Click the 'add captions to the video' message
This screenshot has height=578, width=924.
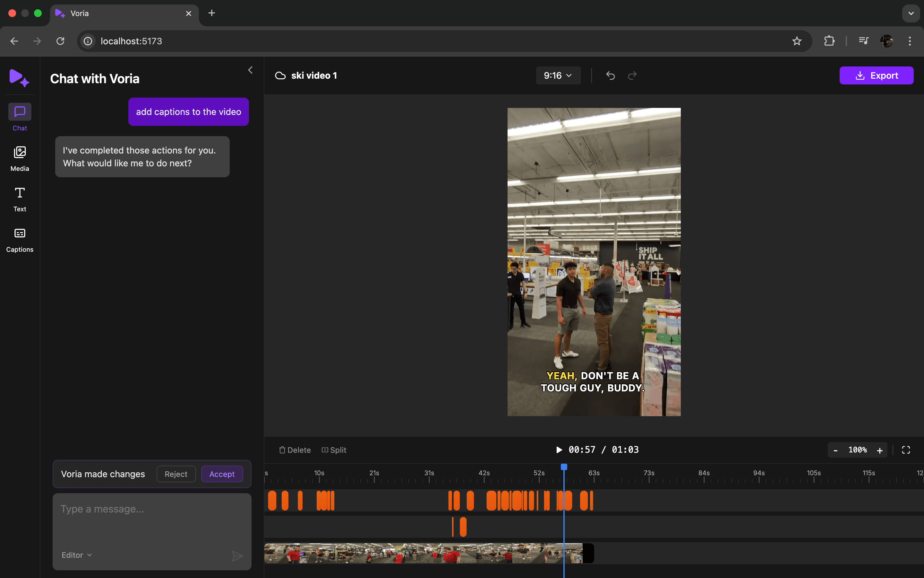[189, 112]
